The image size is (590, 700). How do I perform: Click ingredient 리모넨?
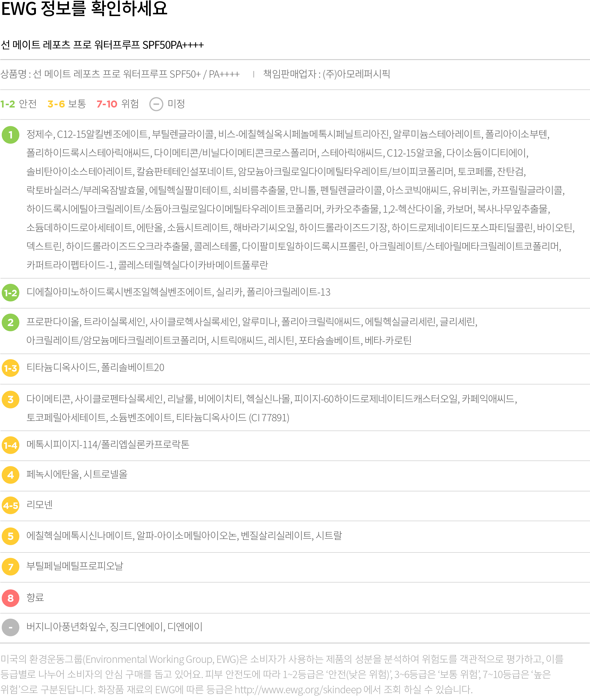tap(39, 505)
